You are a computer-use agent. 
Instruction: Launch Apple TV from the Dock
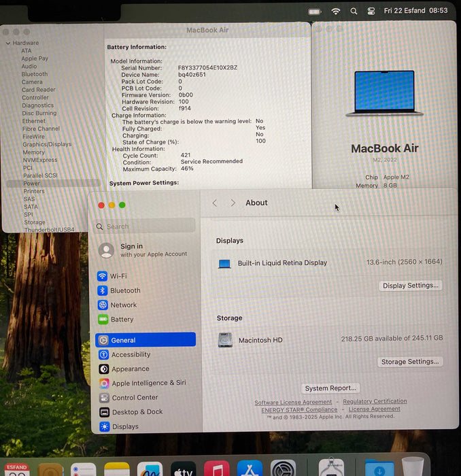tap(183, 469)
